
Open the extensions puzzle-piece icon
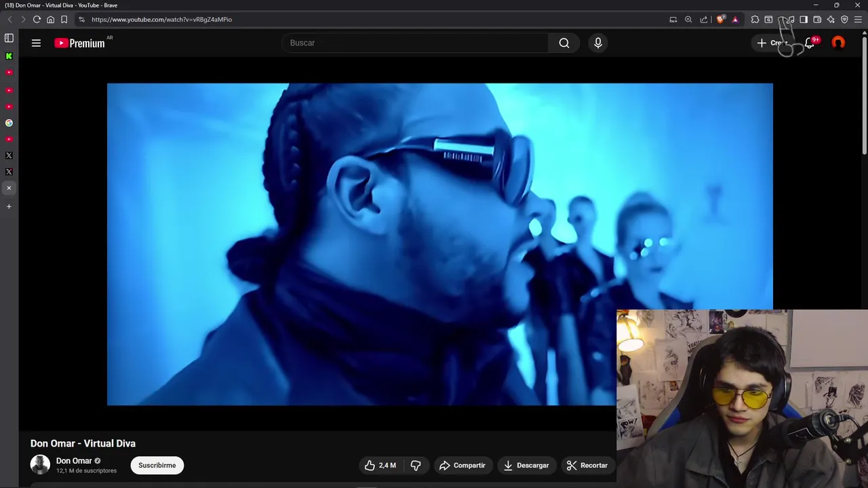click(755, 20)
